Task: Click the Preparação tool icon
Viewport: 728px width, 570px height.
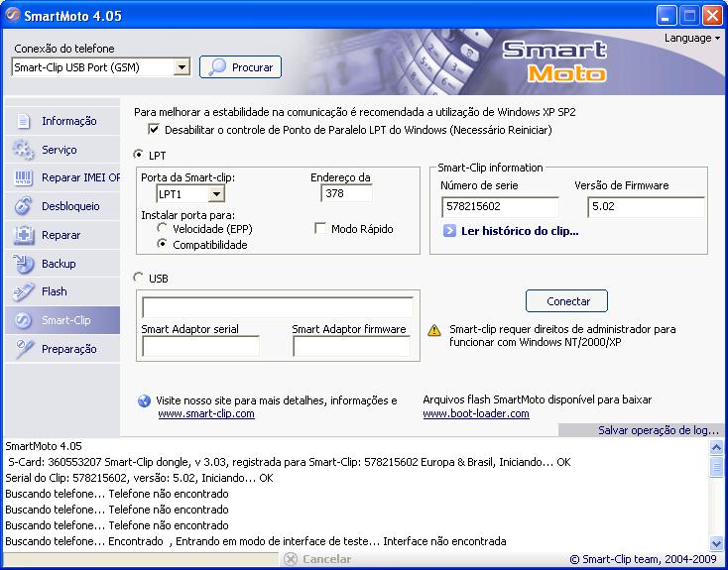Action: tap(23, 349)
